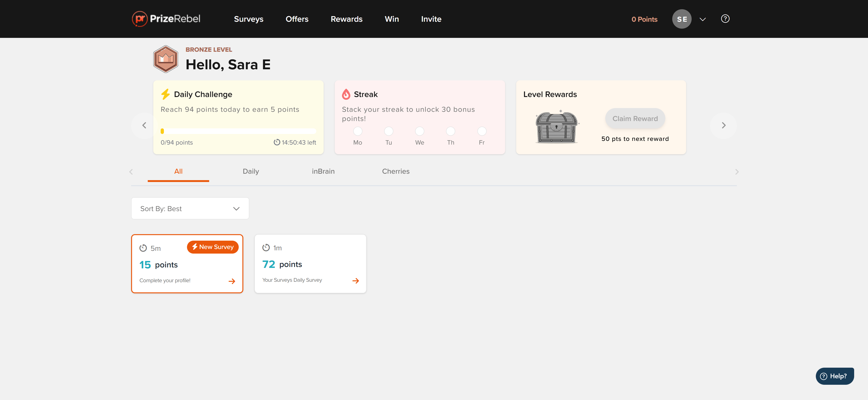Image resolution: width=868 pixels, height=400 pixels.
Task: Click the Streak flame icon
Action: (346, 94)
